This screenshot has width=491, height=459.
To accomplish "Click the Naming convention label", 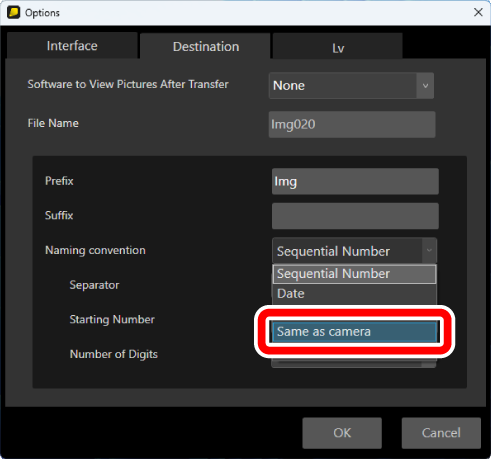I will click(x=95, y=250).
